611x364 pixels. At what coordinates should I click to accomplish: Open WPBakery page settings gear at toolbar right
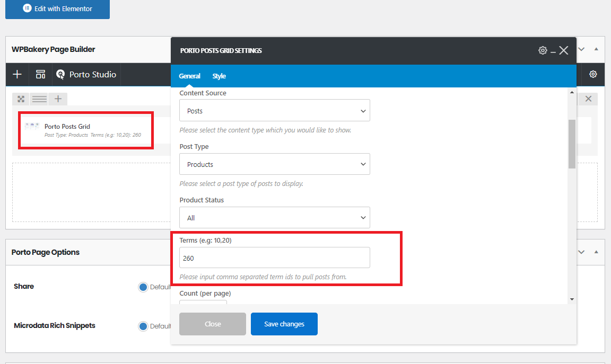coord(593,74)
